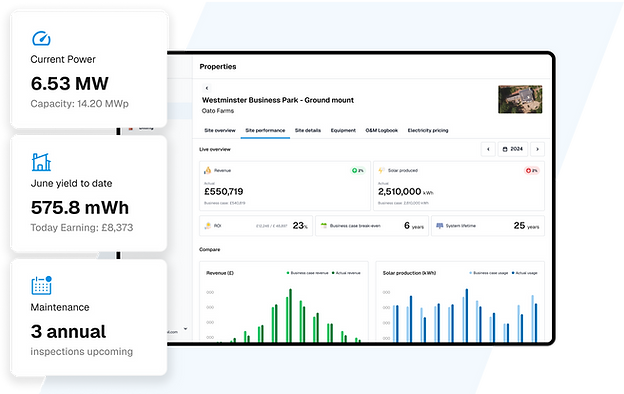This screenshot has height=394, width=624.
Task: Expand the sidebar account dropdown arrow
Action: (x=185, y=329)
